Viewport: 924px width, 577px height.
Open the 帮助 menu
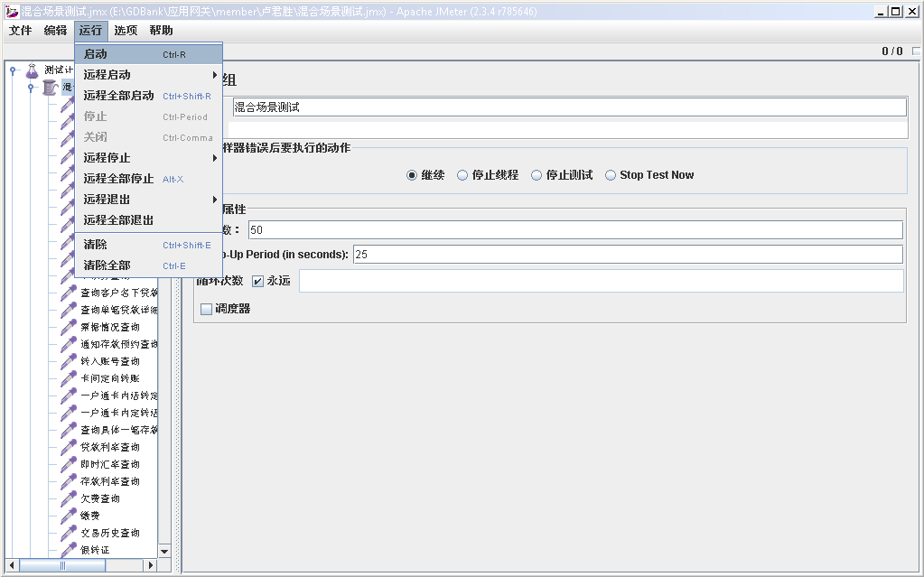point(161,31)
